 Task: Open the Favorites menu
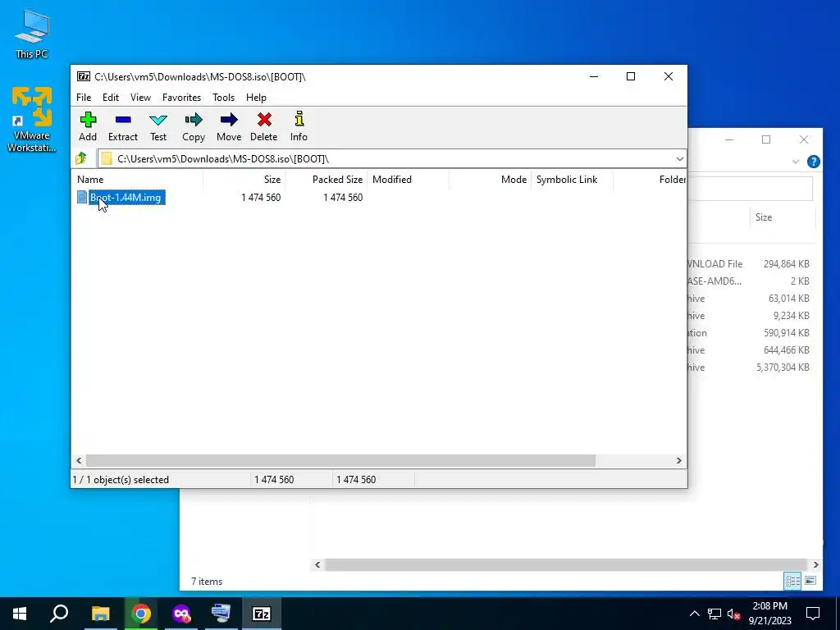pyautogui.click(x=181, y=98)
